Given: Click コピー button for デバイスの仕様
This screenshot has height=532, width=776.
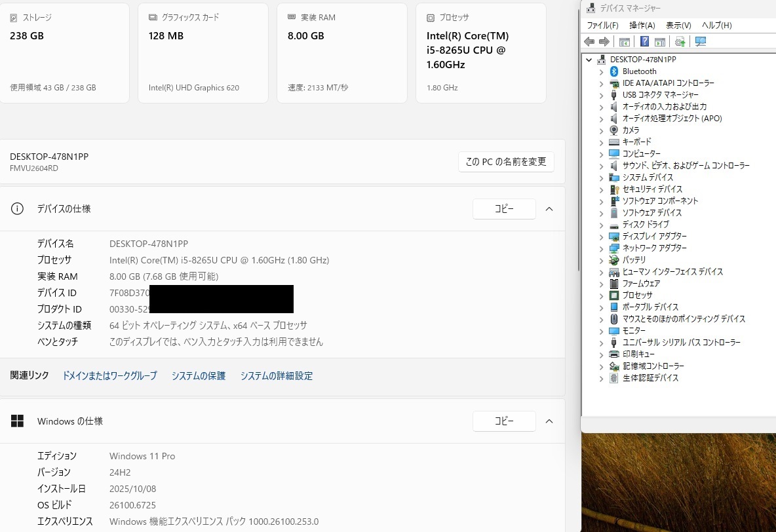Looking at the screenshot, I should tap(504, 209).
